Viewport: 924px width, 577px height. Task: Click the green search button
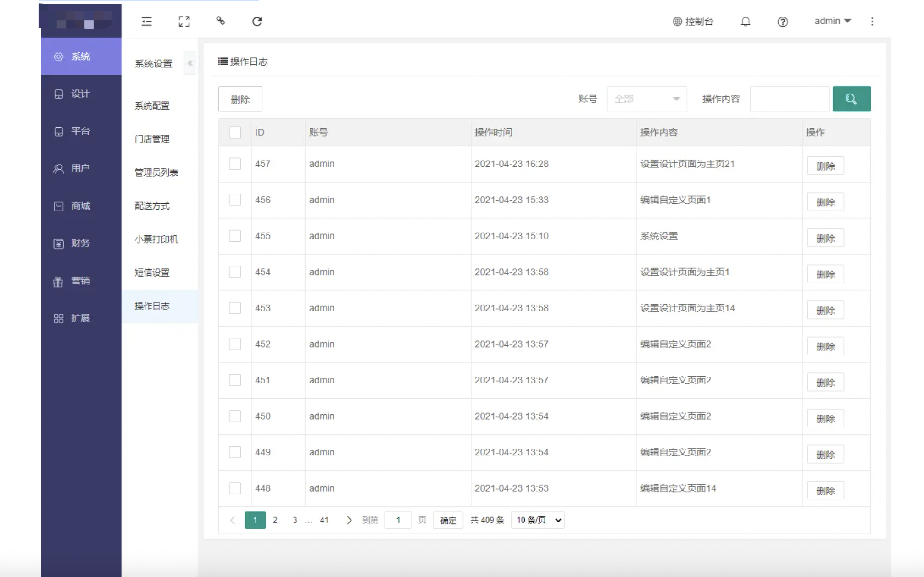852,99
